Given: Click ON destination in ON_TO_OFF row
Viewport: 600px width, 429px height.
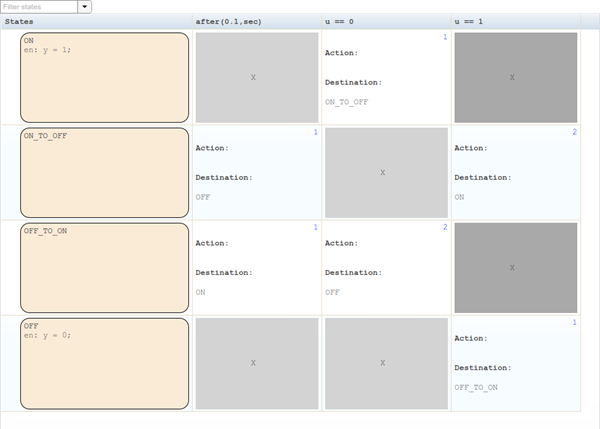Looking at the screenshot, I should 459,197.
